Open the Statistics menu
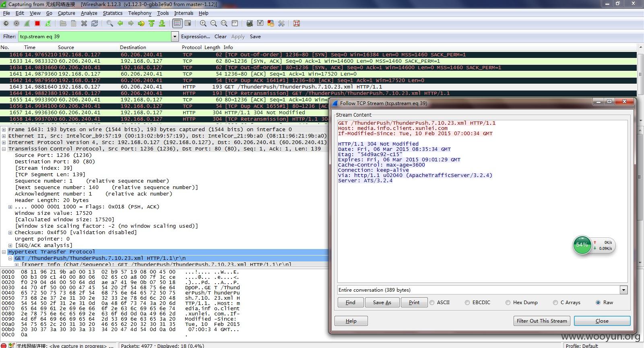Viewport: 644px width, 348px height. click(x=113, y=13)
